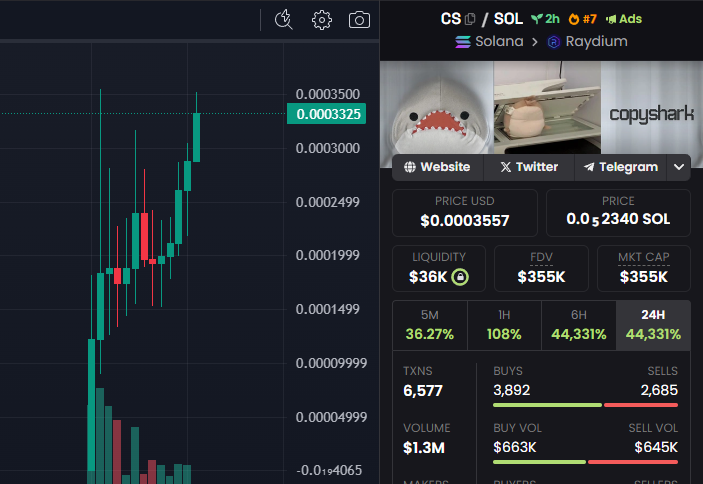Expand more social links chevron
Image resolution: width=703 pixels, height=484 pixels.
679,167
